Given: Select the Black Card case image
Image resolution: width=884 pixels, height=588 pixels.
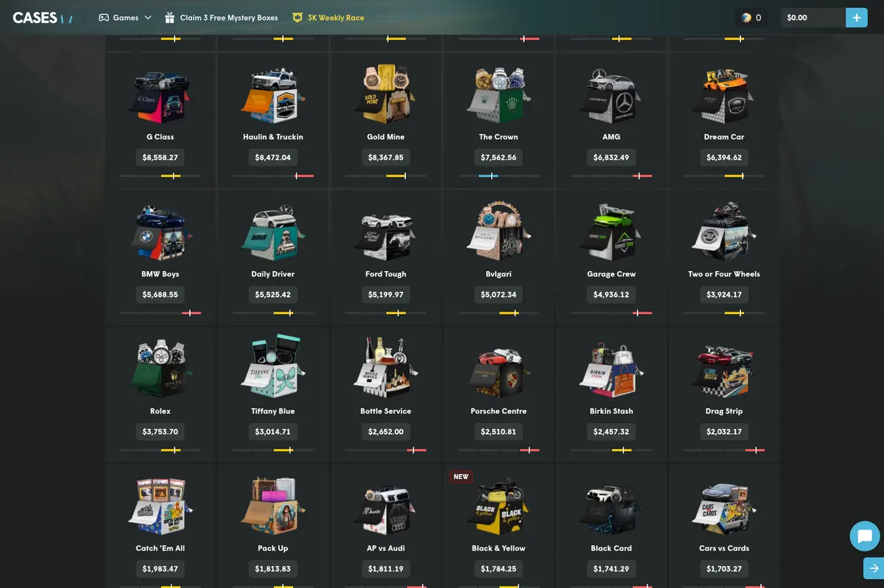Looking at the screenshot, I should point(611,508).
